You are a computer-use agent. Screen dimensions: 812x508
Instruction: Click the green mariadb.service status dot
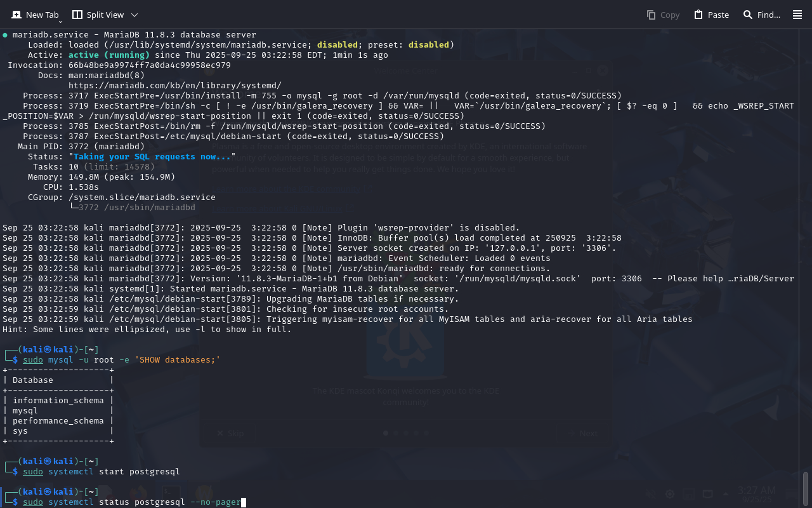(x=5, y=35)
